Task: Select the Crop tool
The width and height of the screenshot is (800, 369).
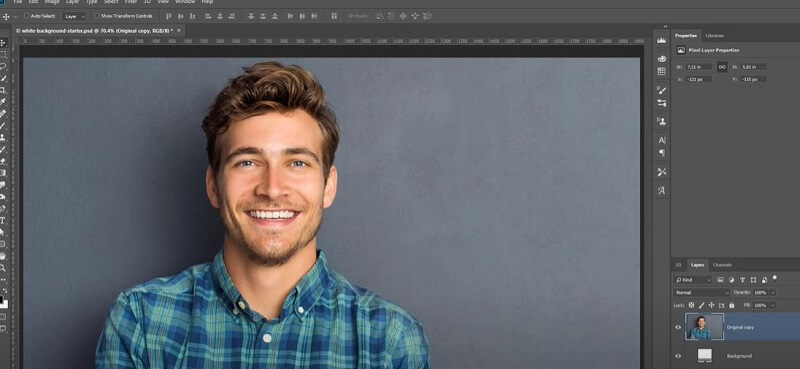Action: point(3,90)
